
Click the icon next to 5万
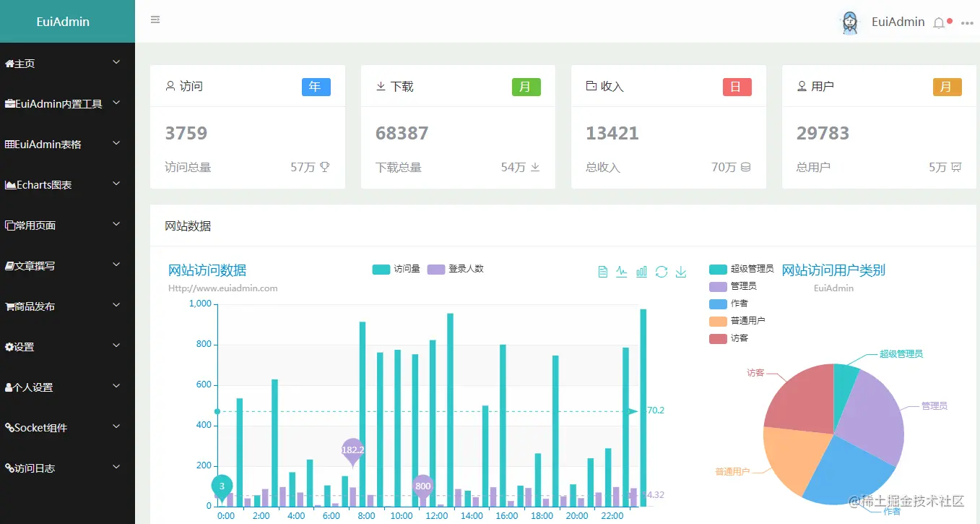pyautogui.click(x=956, y=167)
